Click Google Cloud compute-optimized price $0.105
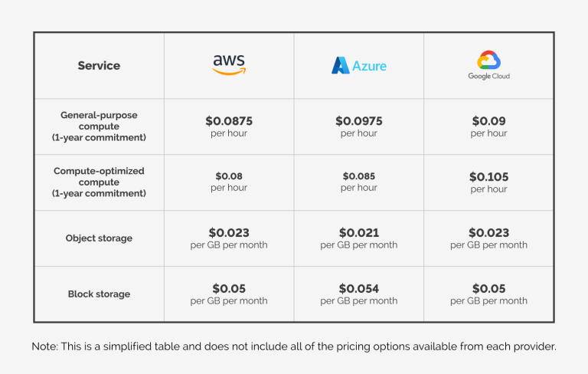 (488, 177)
